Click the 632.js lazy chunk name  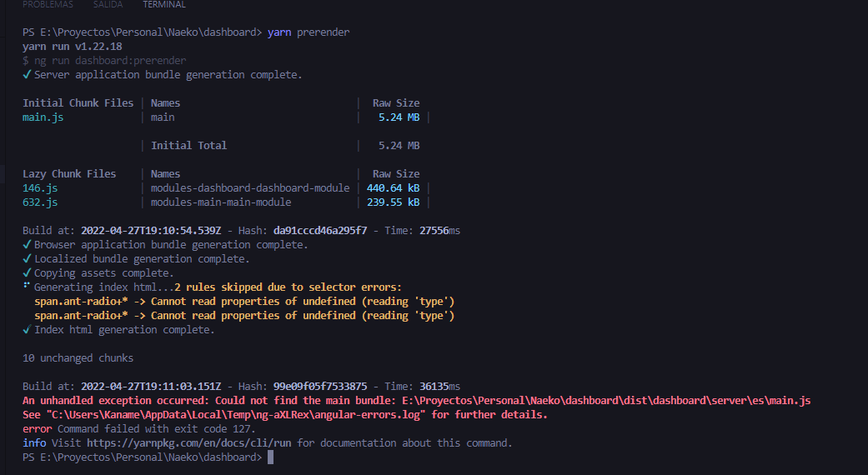(40, 202)
